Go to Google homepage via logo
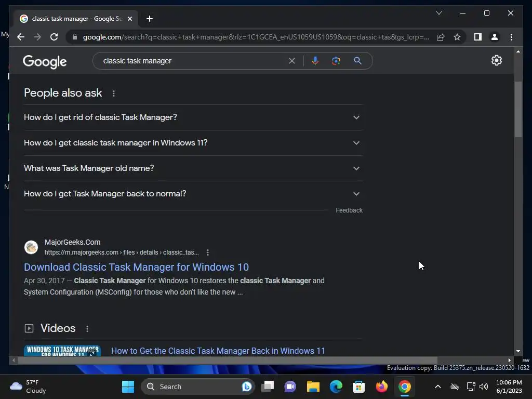532x399 pixels. [x=45, y=61]
